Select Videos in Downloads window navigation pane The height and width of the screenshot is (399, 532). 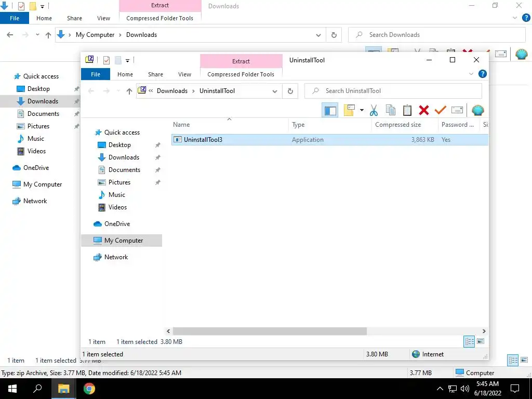click(x=36, y=151)
